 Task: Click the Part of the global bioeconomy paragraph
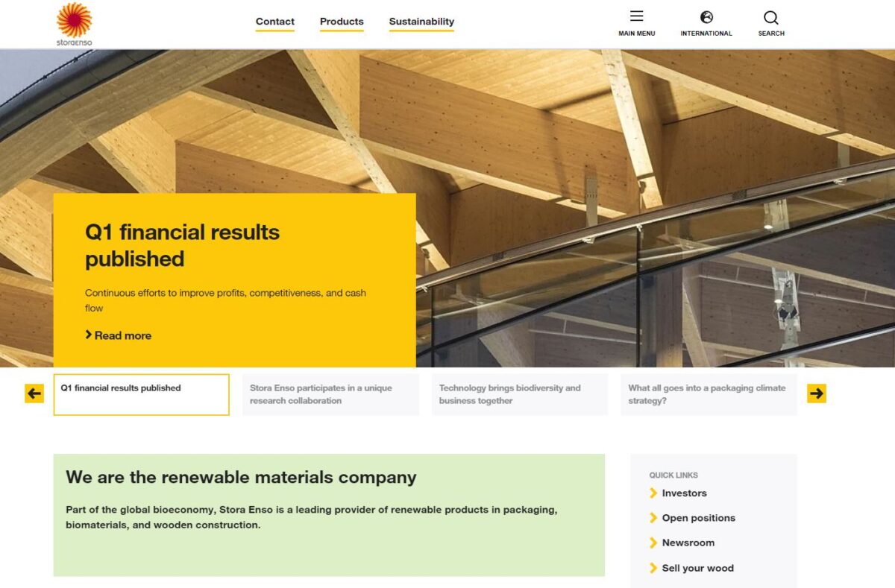click(312, 517)
